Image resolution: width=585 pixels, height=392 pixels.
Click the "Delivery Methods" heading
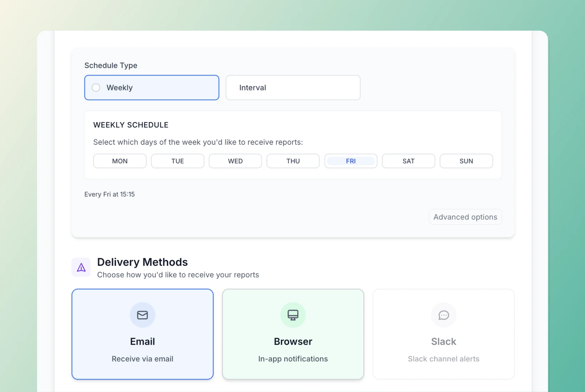142,262
